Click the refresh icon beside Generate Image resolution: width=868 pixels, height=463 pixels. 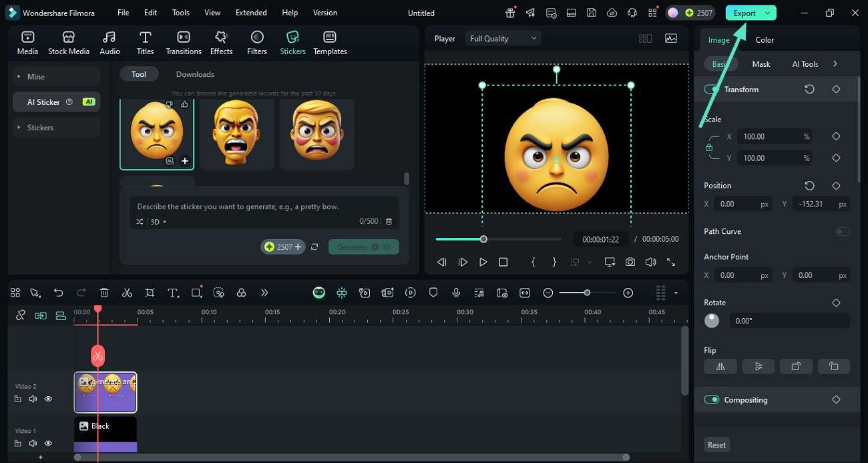coord(314,247)
